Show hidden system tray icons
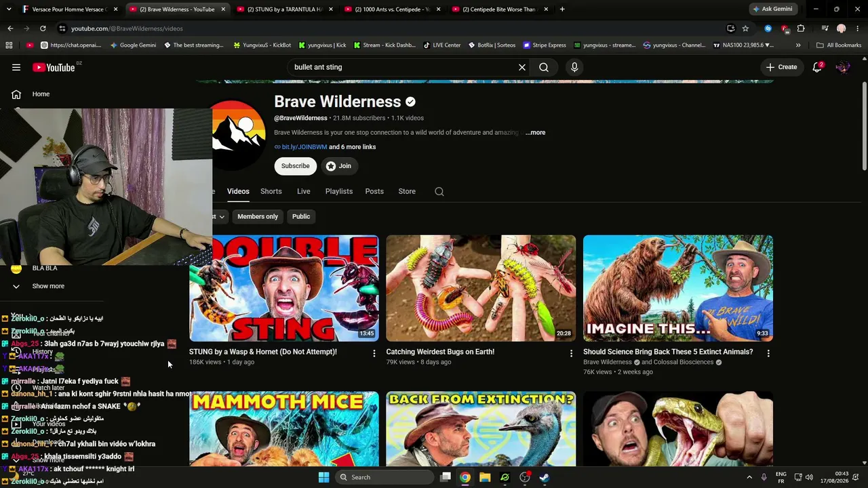The width and height of the screenshot is (868, 488). click(749, 477)
